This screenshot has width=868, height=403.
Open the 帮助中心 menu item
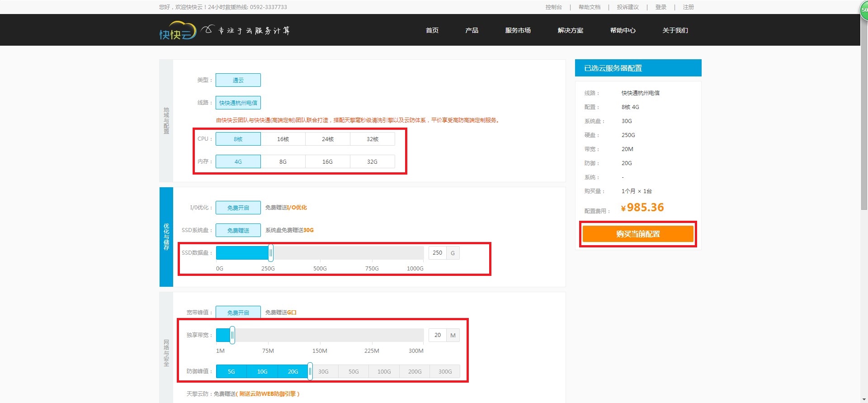click(623, 30)
